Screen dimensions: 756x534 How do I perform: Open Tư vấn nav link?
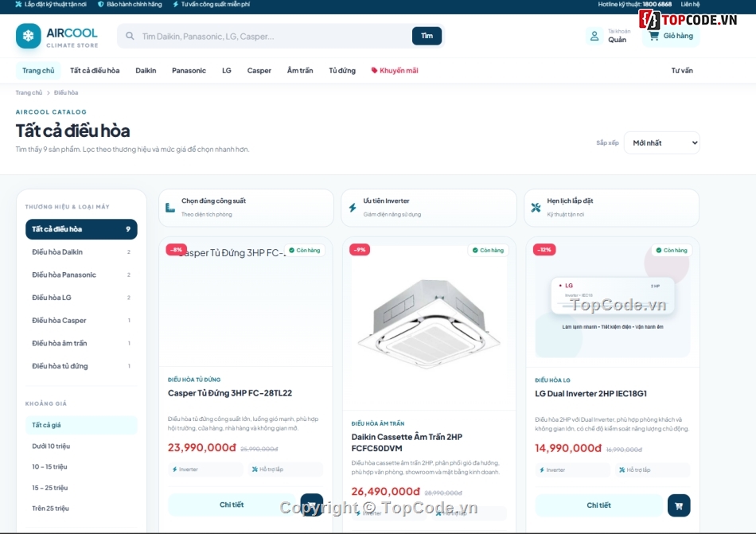click(682, 70)
